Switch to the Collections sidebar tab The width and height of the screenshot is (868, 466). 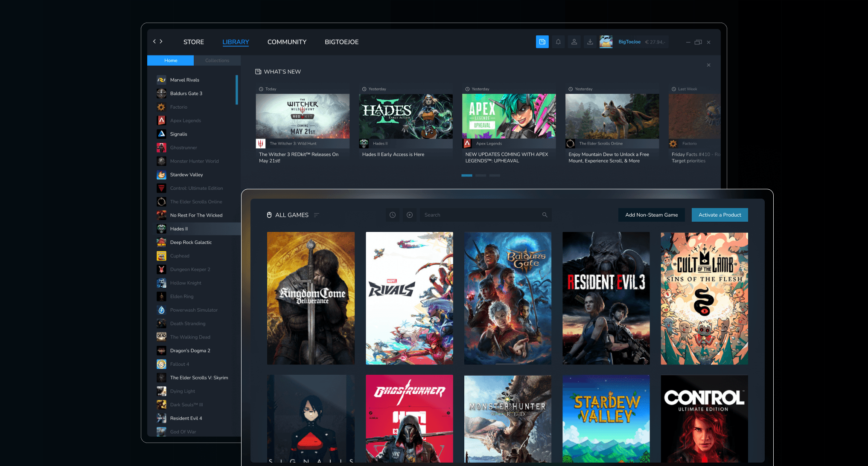pos(217,61)
